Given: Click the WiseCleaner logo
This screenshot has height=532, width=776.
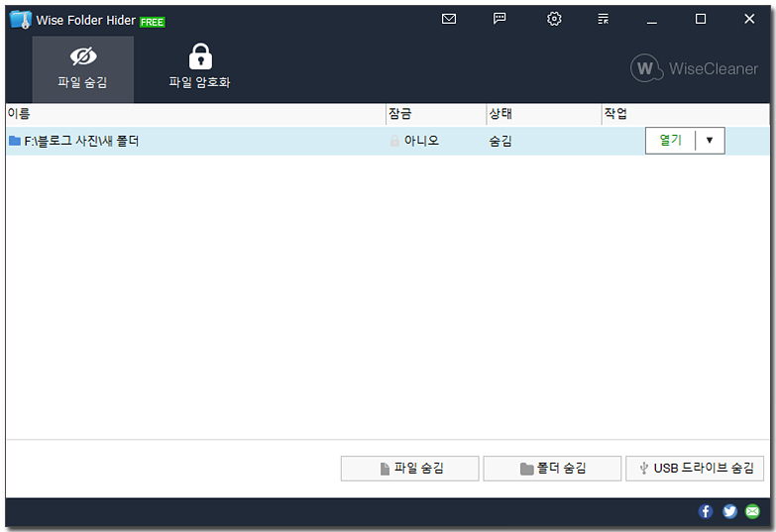Looking at the screenshot, I should coord(694,68).
